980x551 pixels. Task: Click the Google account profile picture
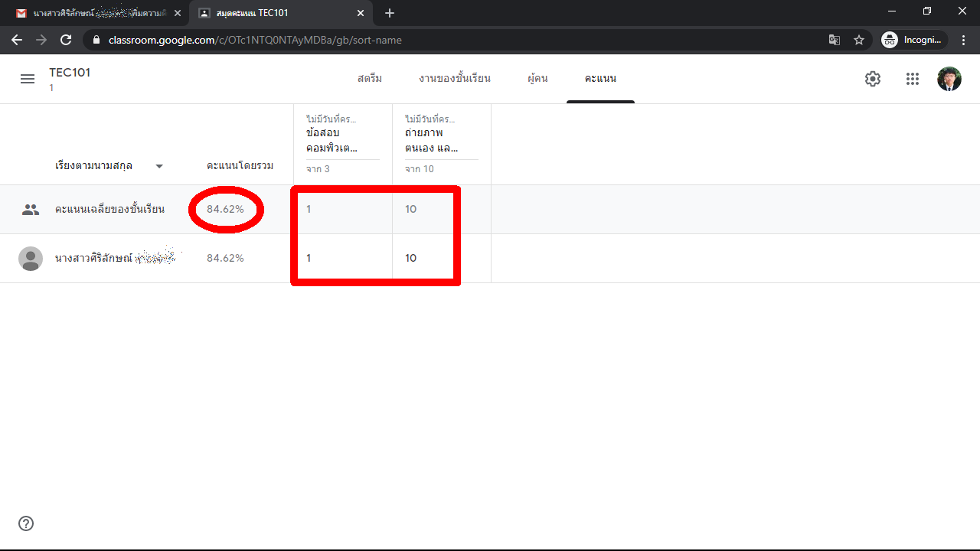pos(949,79)
